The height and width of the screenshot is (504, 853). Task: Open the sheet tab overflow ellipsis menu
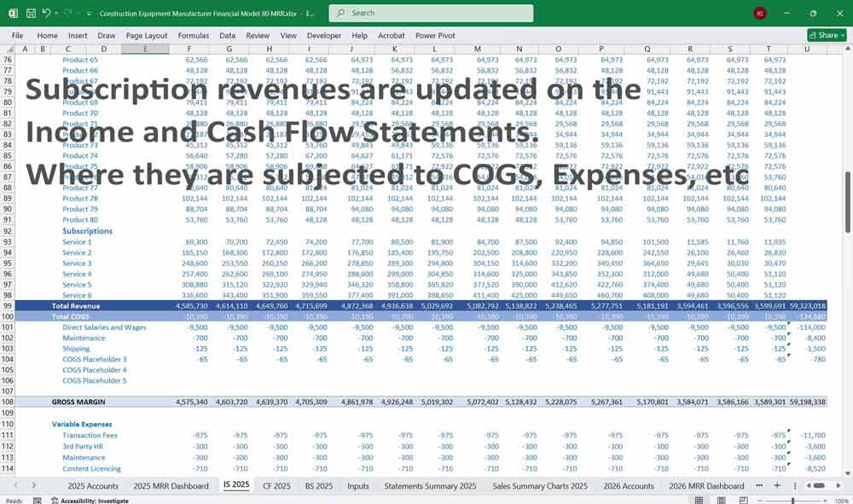click(759, 485)
